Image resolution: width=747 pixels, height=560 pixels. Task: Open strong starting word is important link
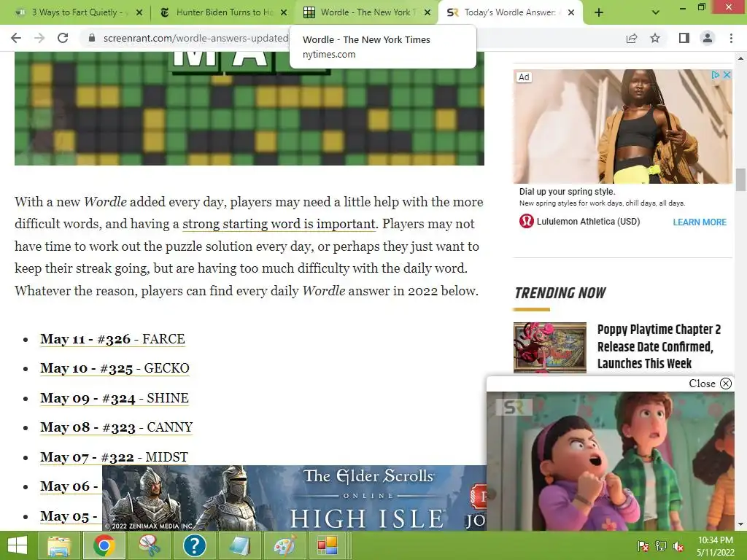(x=279, y=224)
